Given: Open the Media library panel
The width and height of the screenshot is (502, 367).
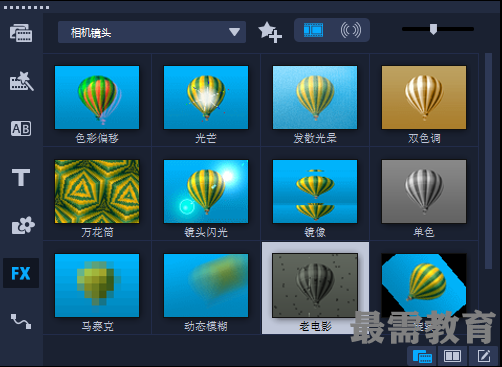Looking at the screenshot, I should (x=21, y=33).
